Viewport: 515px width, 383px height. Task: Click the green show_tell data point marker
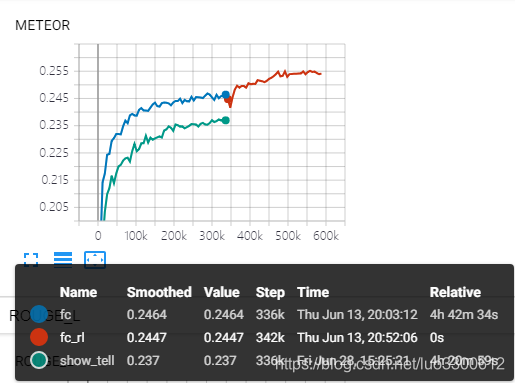pos(226,120)
